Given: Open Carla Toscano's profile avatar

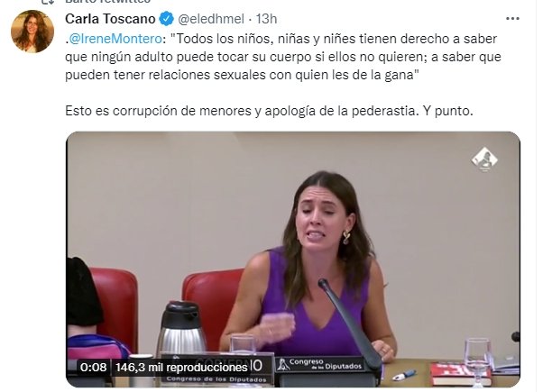Looking at the screenshot, I should (x=32, y=32).
